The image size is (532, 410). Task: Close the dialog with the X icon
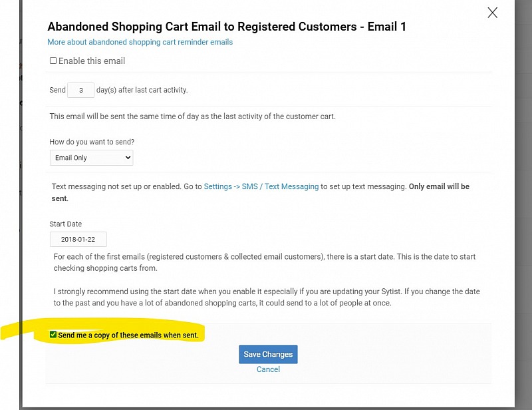click(492, 13)
